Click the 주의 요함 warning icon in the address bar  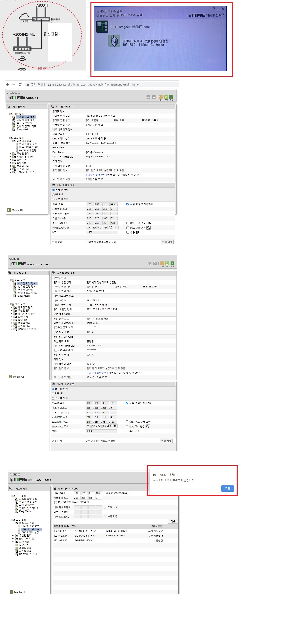pyautogui.click(x=28, y=85)
